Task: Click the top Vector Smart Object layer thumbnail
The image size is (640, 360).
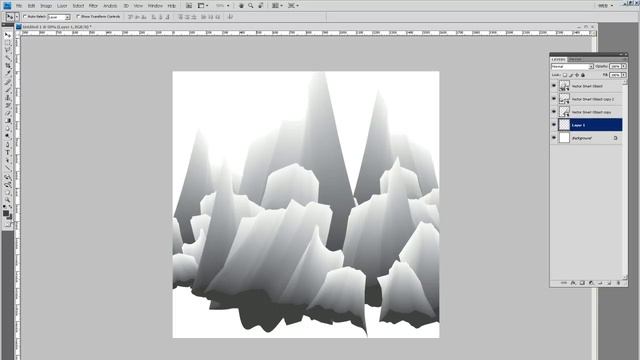Action: coord(564,86)
